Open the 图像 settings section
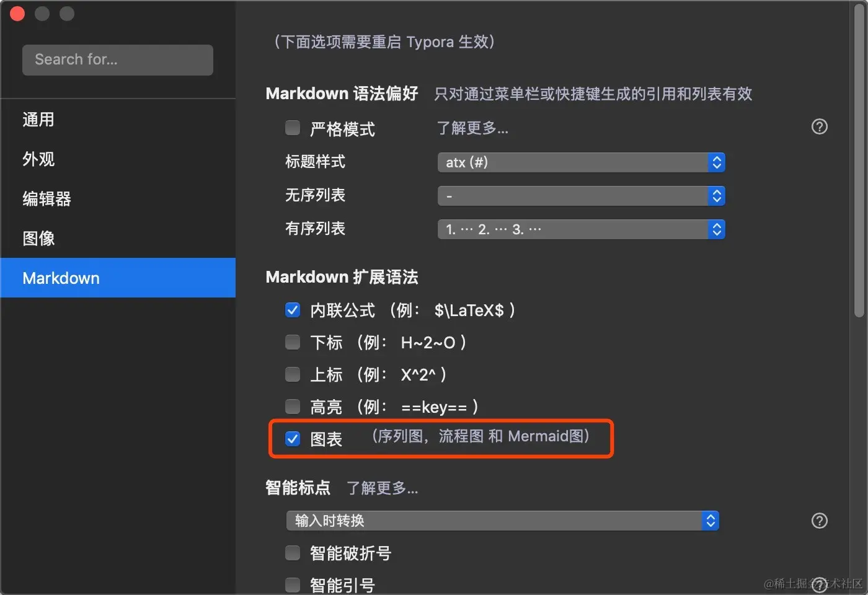868x595 pixels. (x=38, y=238)
